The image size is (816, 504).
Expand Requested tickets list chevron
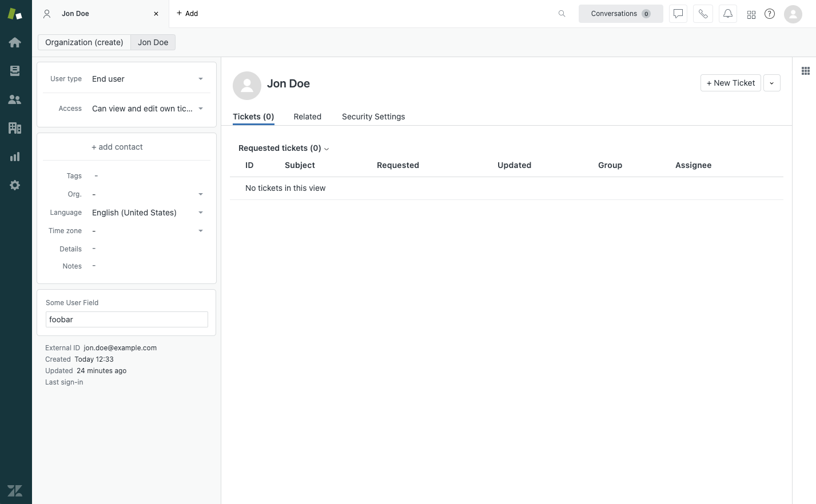click(327, 149)
